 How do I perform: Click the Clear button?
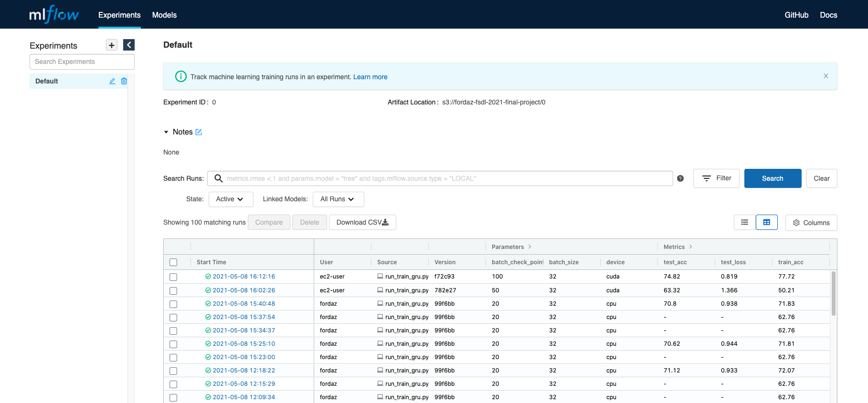(x=822, y=178)
